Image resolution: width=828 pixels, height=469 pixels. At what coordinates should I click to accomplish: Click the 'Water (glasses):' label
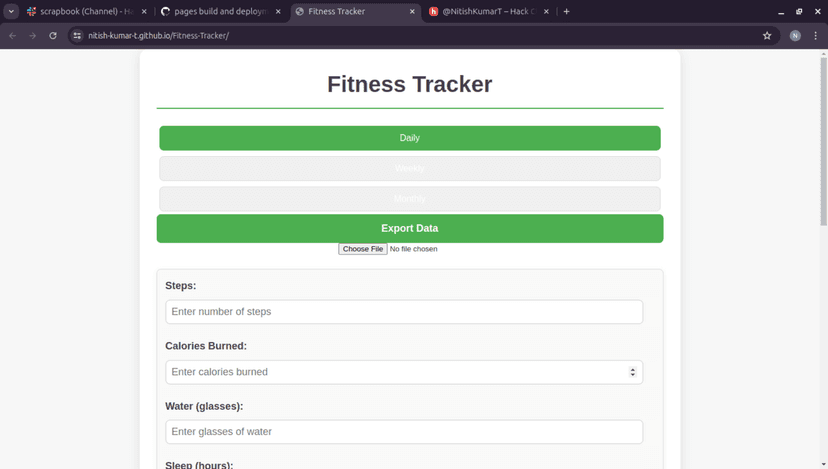click(204, 406)
